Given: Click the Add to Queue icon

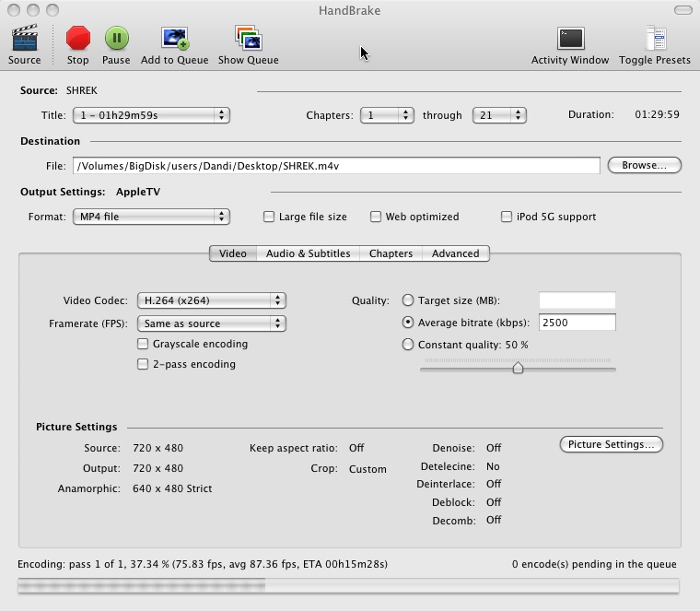Looking at the screenshot, I should pos(175,38).
